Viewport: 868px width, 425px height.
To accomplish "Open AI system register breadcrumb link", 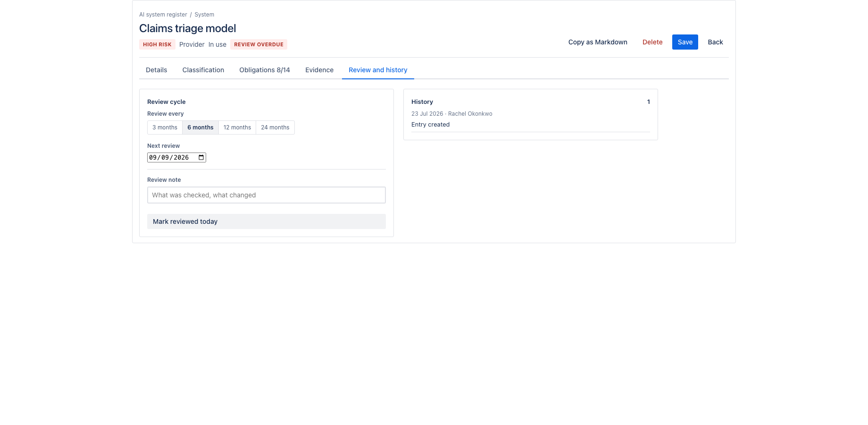I will pos(163,15).
